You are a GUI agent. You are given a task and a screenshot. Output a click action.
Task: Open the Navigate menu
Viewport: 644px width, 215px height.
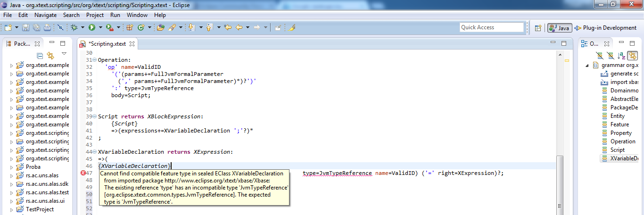click(45, 15)
